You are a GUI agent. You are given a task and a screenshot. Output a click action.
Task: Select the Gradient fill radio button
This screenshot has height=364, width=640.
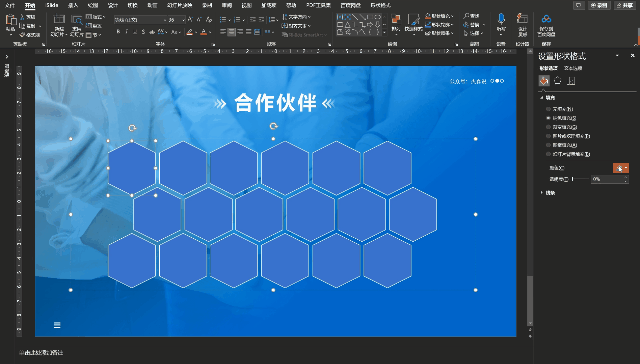click(x=549, y=127)
